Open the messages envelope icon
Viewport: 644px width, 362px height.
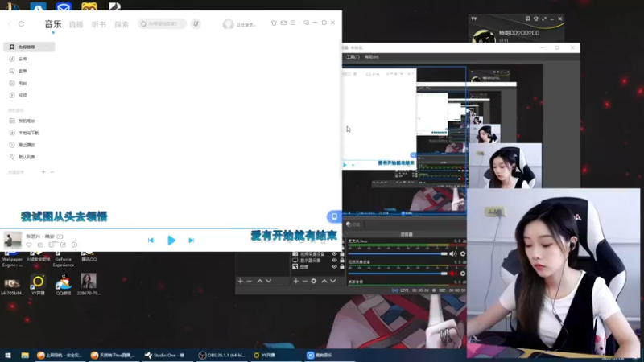click(283, 23)
